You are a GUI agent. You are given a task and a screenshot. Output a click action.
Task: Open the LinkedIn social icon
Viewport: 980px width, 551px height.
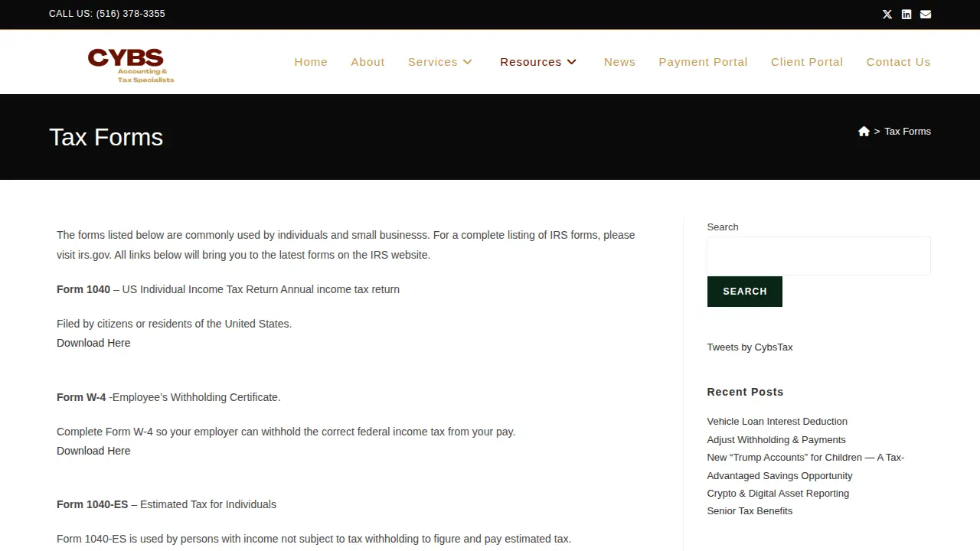pyautogui.click(x=906, y=14)
